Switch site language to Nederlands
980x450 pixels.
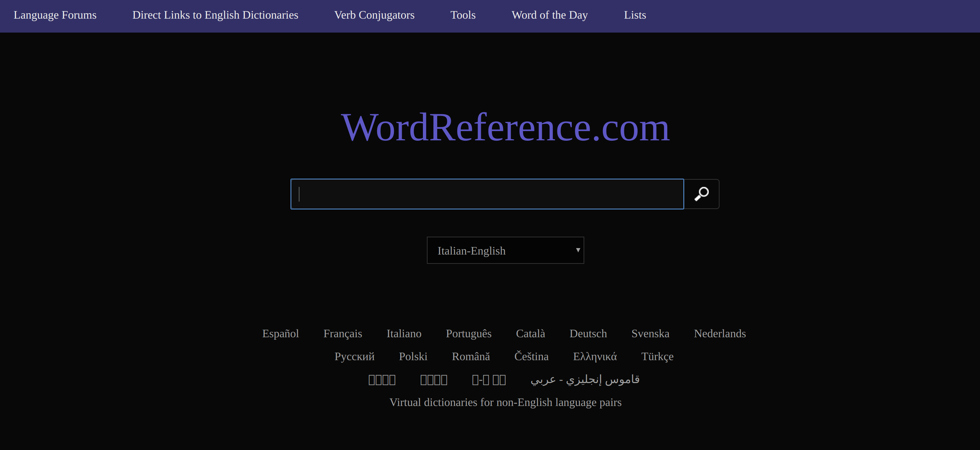(x=720, y=334)
